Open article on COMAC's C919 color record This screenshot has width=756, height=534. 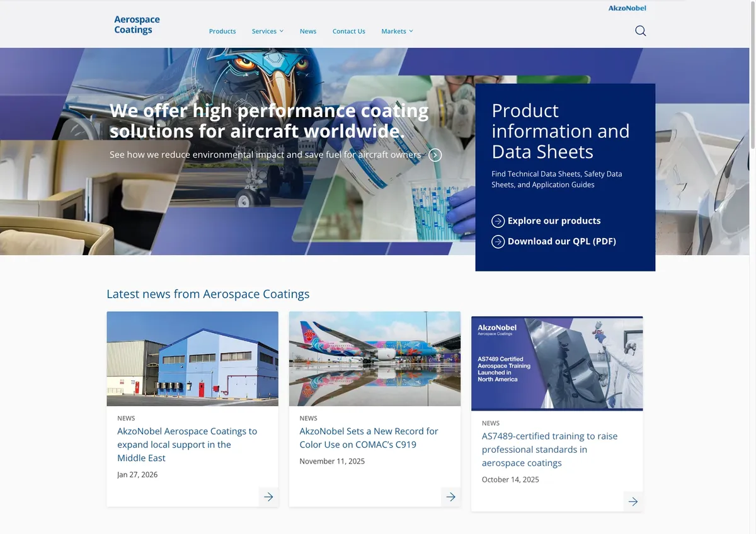[x=369, y=438]
